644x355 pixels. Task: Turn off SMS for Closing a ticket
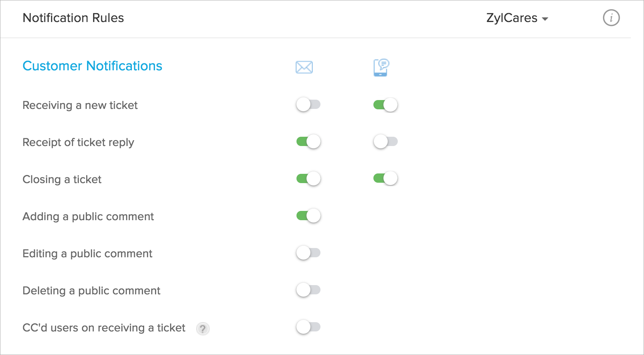pyautogui.click(x=385, y=179)
